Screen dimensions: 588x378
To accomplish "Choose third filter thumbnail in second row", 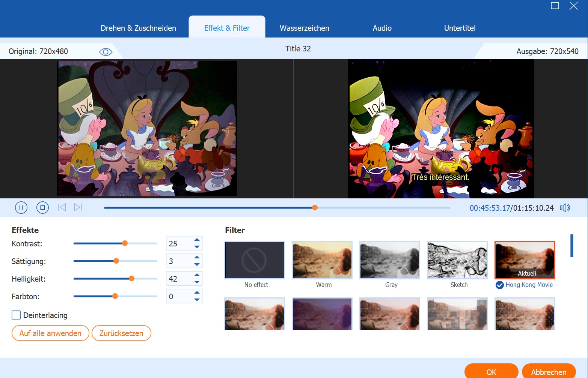I will click(390, 314).
